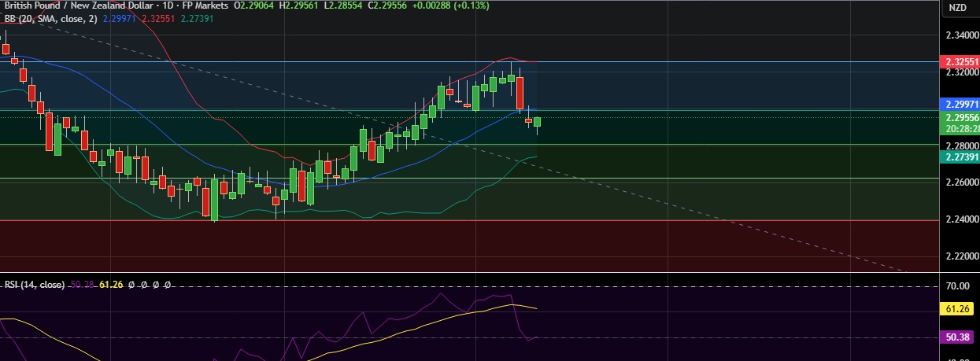This screenshot has width=980, height=361.
Task: Click the blue BB basis value 2.29971 in legend
Action: pos(119,17)
